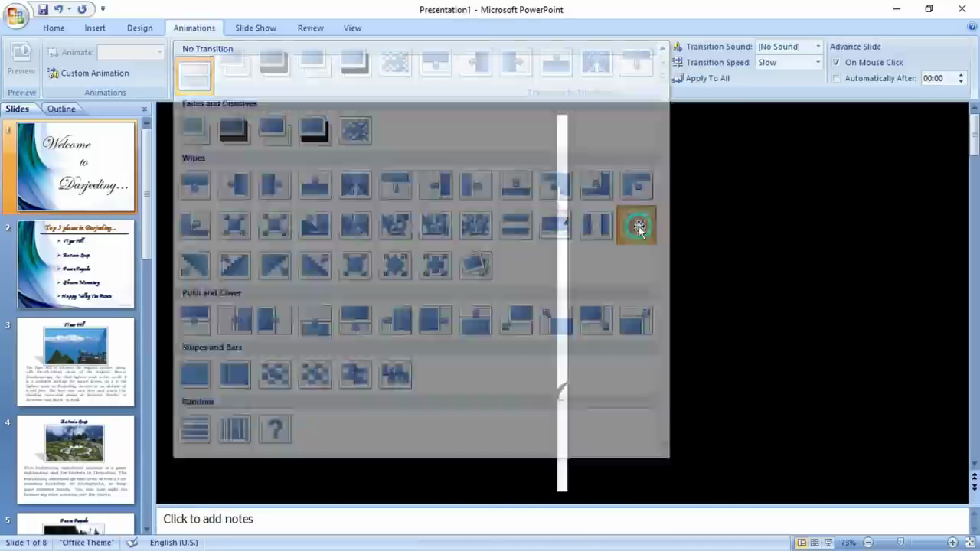Image resolution: width=980 pixels, height=551 pixels.
Task: Open the Slide Show tab
Action: (x=256, y=28)
